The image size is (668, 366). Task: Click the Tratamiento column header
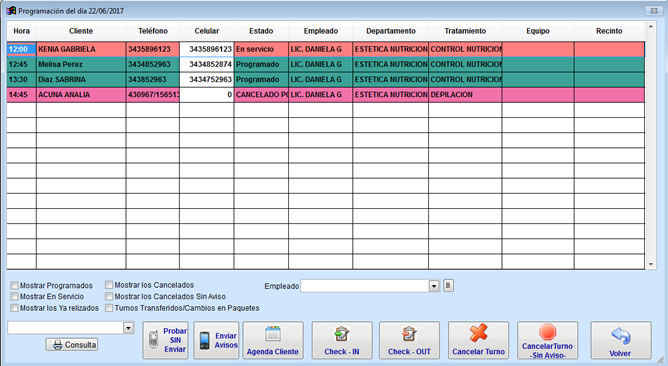pyautogui.click(x=465, y=31)
